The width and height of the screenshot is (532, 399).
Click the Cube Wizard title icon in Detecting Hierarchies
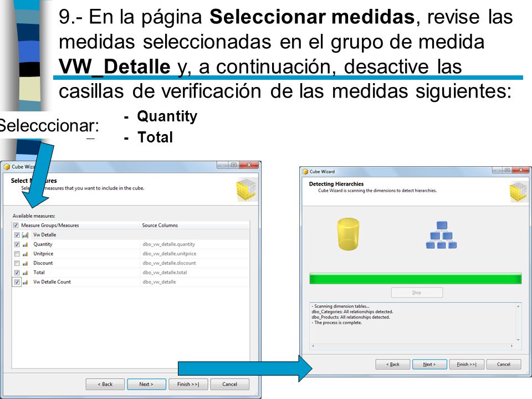305,172
